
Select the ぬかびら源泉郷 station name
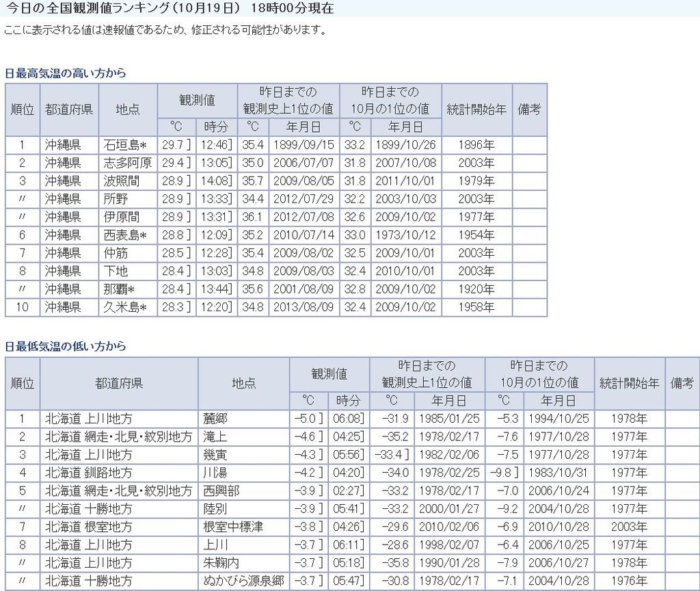pos(243,581)
